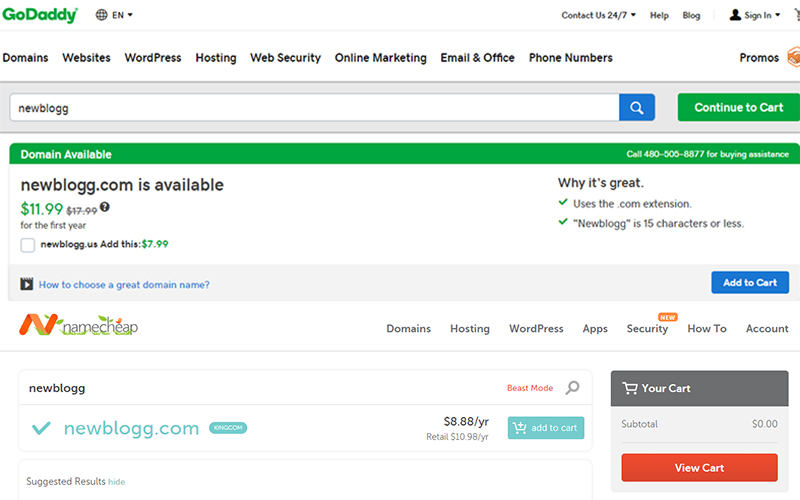Focus GoDaddy domain search field
The height and width of the screenshot is (500, 800).
click(x=314, y=108)
